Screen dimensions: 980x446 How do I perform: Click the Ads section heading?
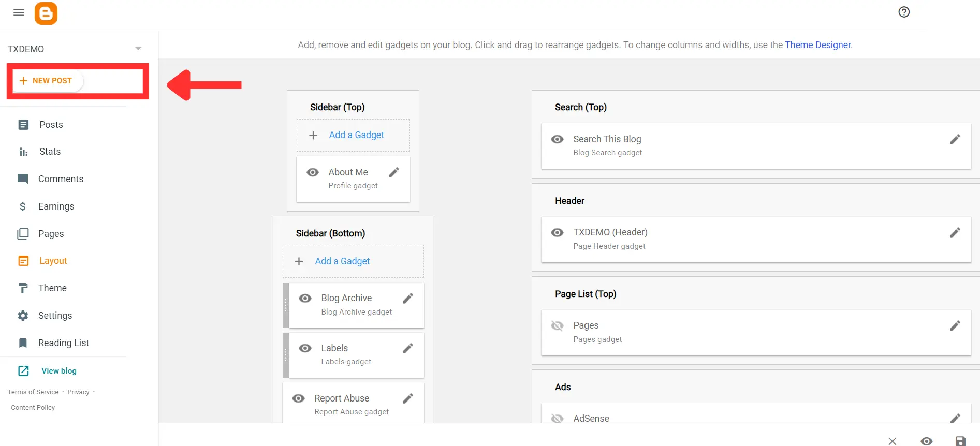(x=563, y=387)
